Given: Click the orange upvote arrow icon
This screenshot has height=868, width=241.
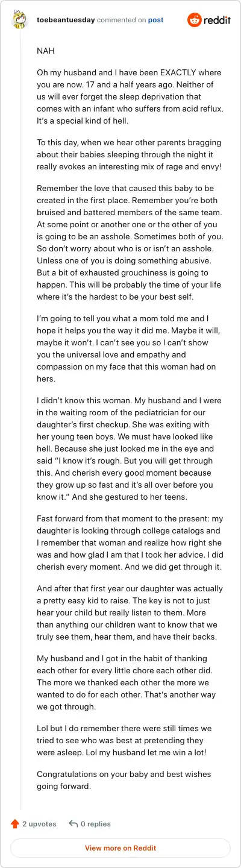Looking at the screenshot, I should 15,823.
